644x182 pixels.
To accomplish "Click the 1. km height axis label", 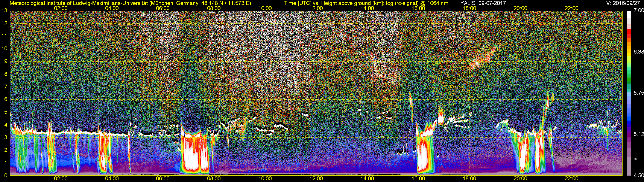I will pos(6,163).
